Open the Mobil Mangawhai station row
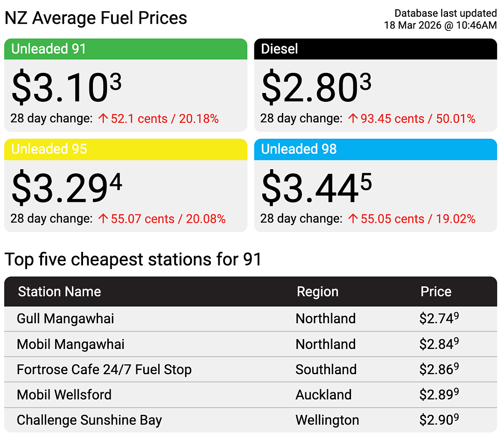This screenshot has width=504, height=441. point(251,344)
